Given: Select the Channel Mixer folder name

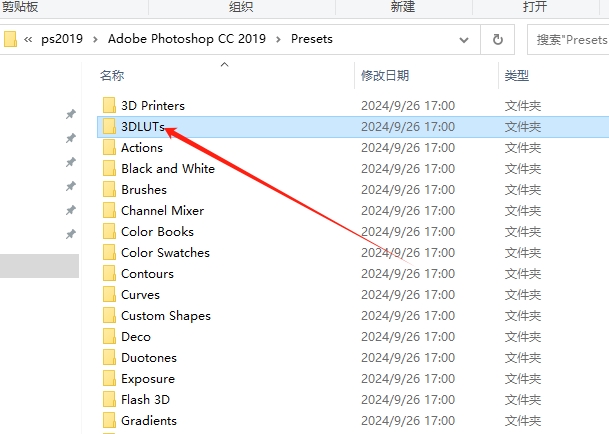Looking at the screenshot, I should [x=162, y=211].
